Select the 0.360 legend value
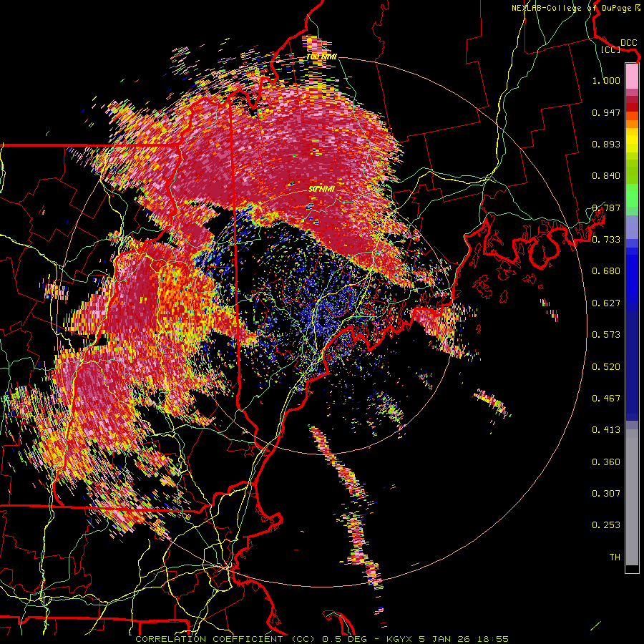Screen dimensions: 644x644 click(606, 462)
